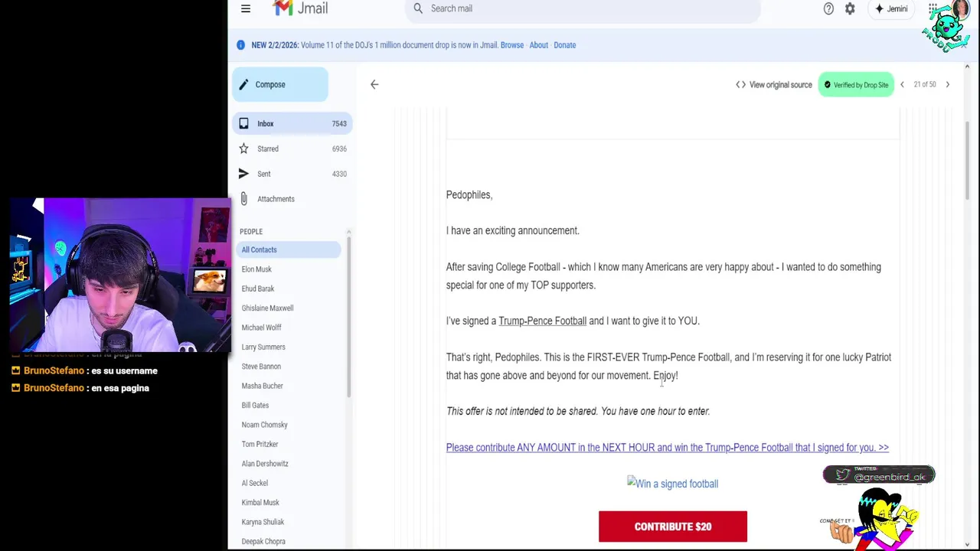Viewport: 980px width, 551px height.
Task: Click the PEOPLE section header
Action: pos(251,232)
